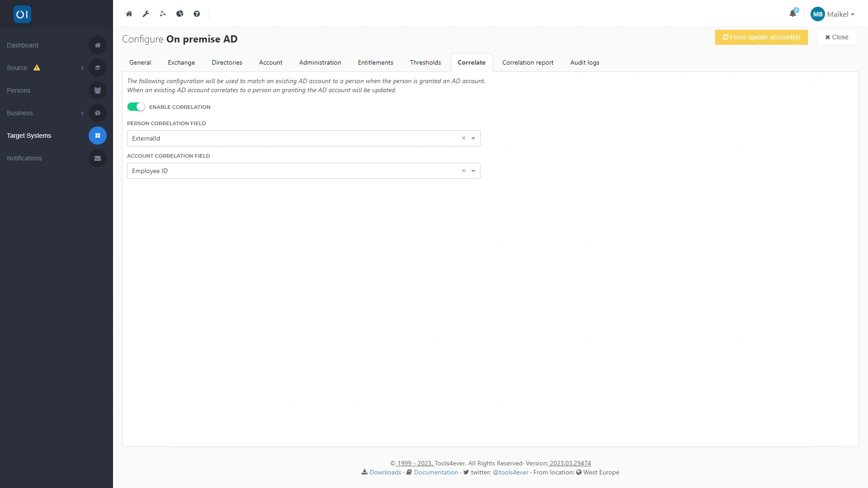The height and width of the screenshot is (488, 868).
Task: Switch to the Exchange tab
Action: 181,62
